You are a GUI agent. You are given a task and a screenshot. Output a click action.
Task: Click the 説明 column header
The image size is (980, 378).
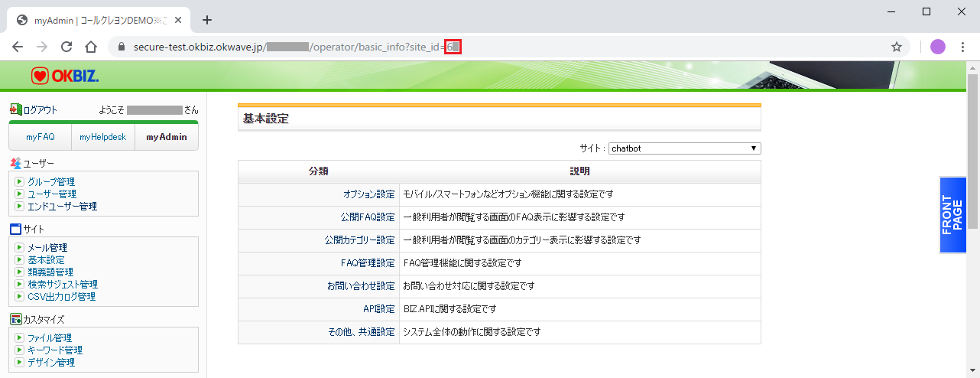pos(580,171)
